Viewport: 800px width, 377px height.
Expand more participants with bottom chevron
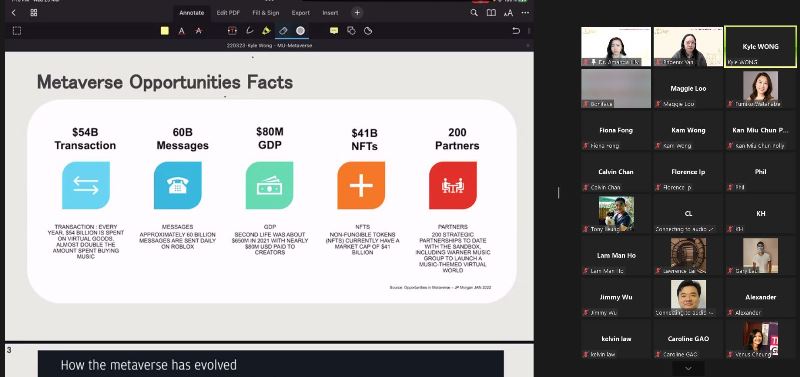tap(688, 368)
